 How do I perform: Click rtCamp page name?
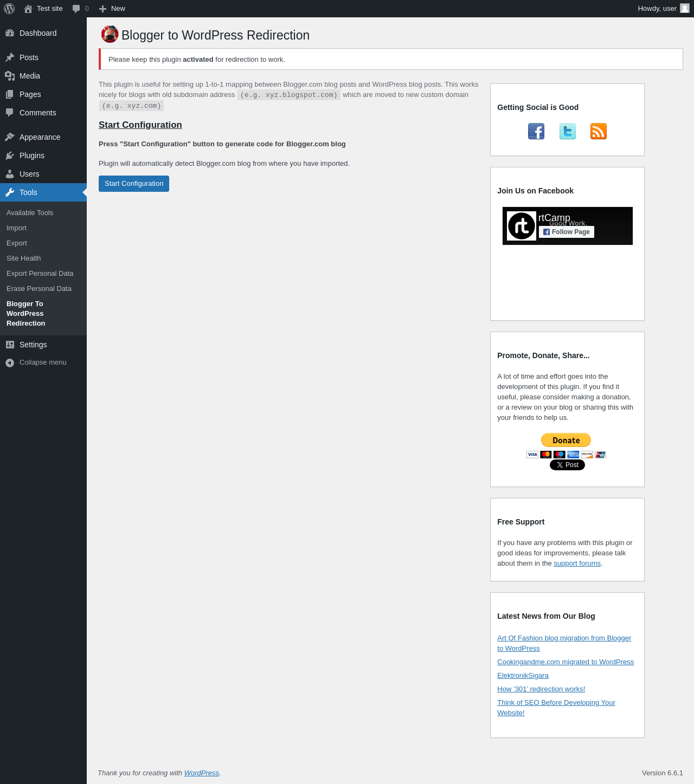(x=554, y=218)
